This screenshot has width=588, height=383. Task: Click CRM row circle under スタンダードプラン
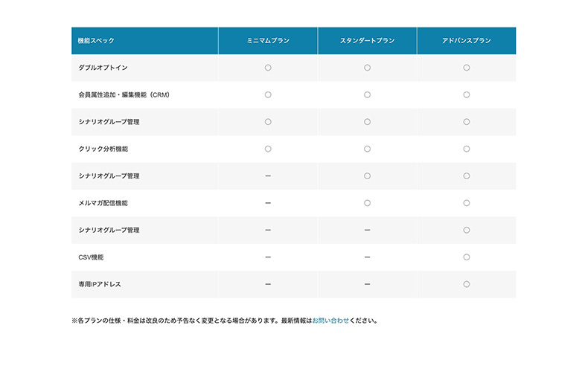pyautogui.click(x=367, y=95)
